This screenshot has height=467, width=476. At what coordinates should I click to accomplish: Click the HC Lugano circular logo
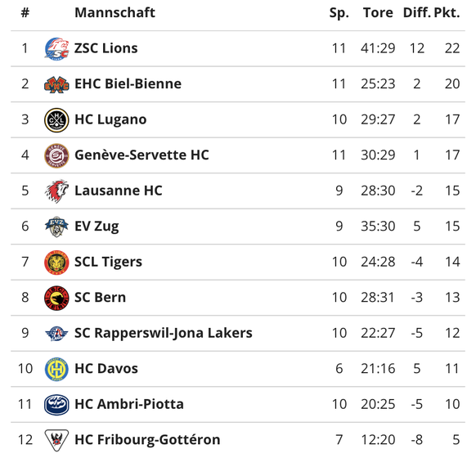tap(56, 119)
